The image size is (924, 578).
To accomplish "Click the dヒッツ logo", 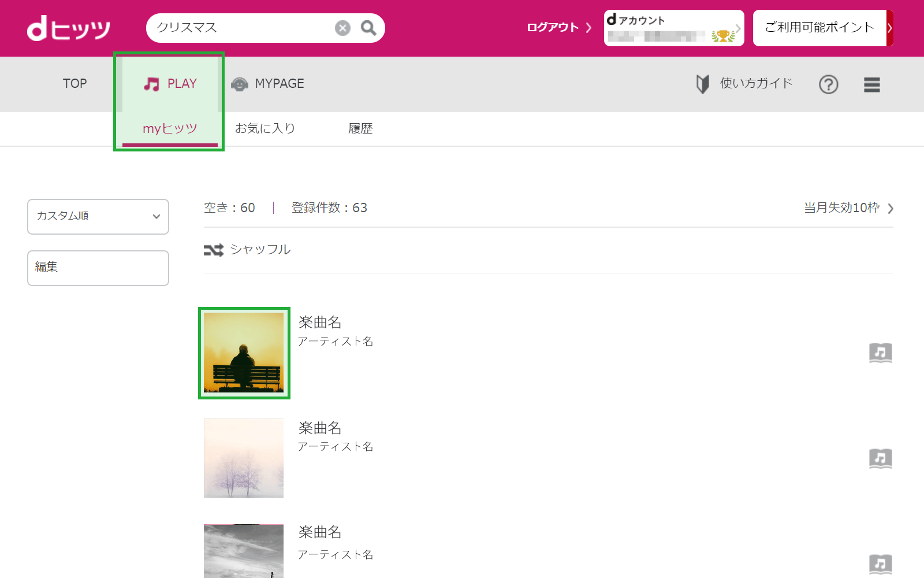I will coord(69,28).
